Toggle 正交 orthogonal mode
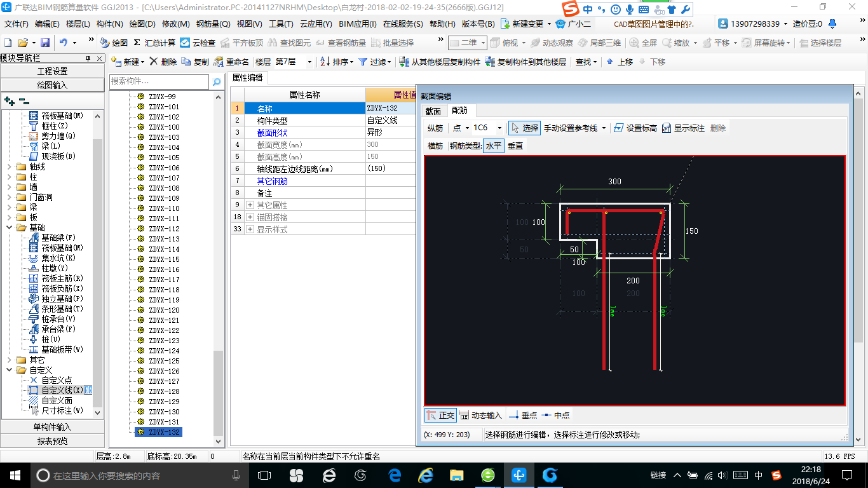Screen dimensions: 868x488 tap(440, 415)
